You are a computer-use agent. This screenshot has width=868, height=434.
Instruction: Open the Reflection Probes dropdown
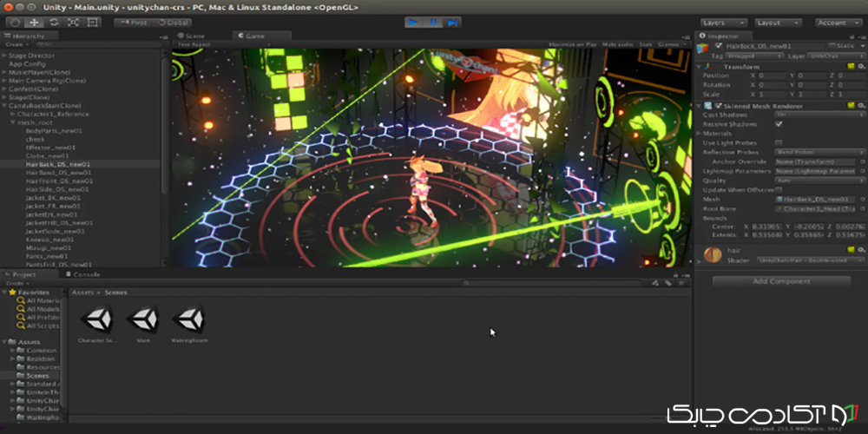click(x=820, y=152)
